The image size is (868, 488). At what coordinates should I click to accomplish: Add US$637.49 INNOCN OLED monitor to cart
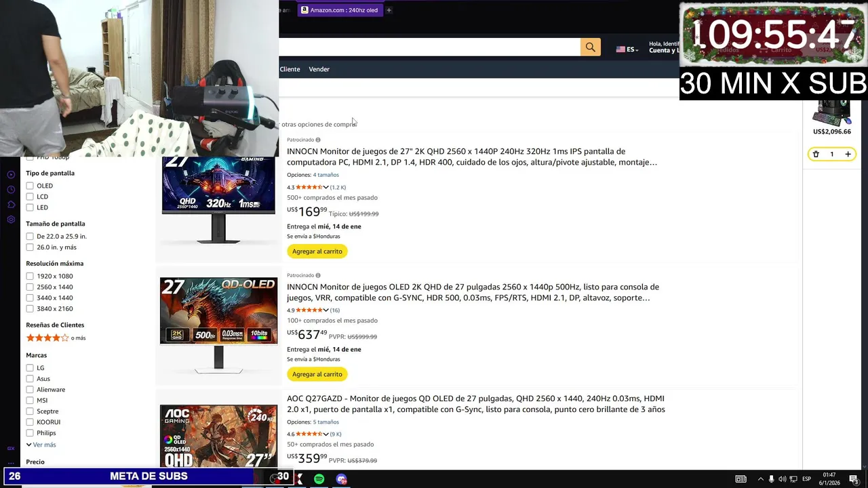317,374
